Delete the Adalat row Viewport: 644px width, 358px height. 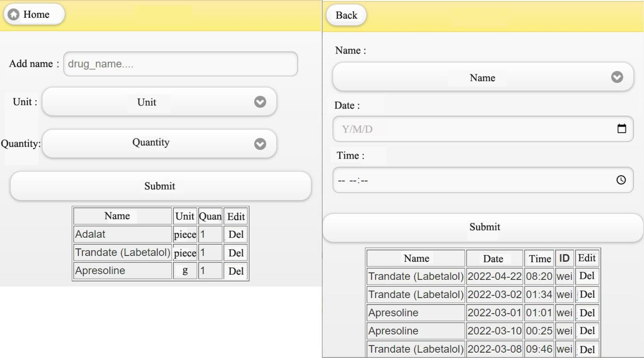[236, 234]
